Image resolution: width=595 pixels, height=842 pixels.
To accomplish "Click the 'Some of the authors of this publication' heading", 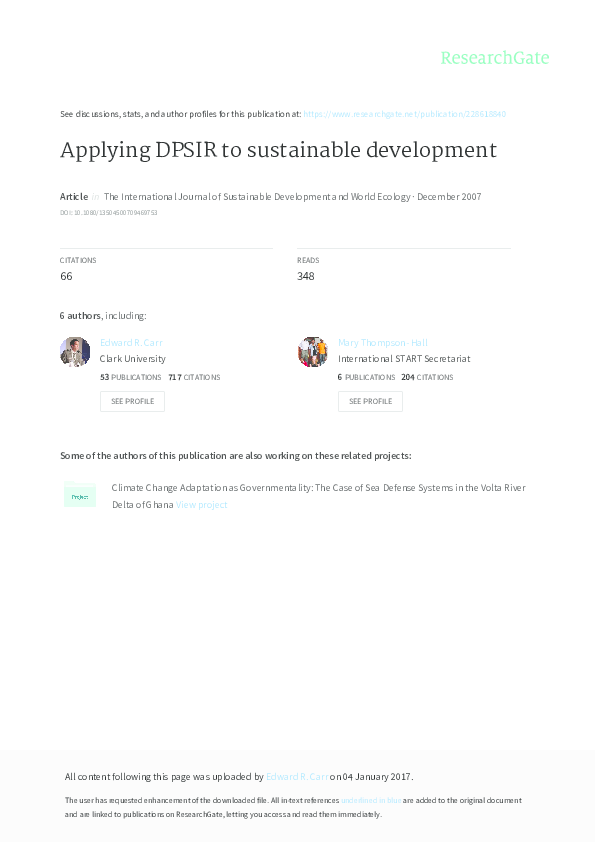I will coord(236,455).
